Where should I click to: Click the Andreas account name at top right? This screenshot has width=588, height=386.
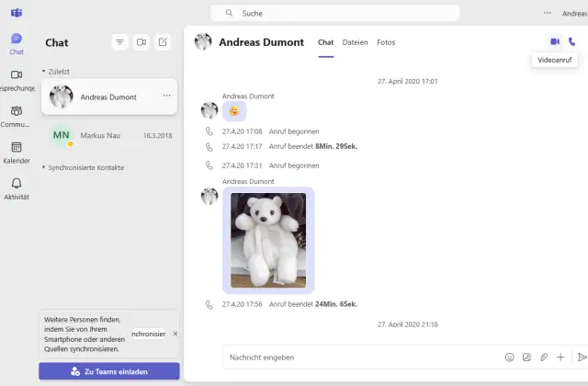tap(574, 14)
